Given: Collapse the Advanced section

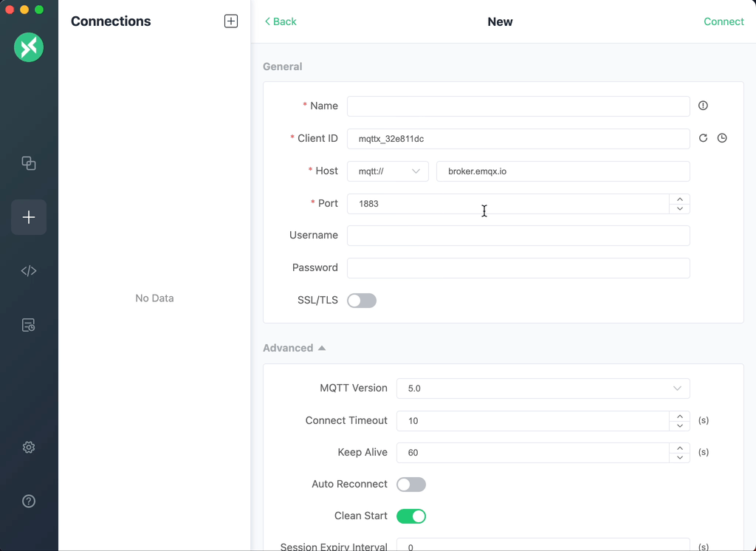Looking at the screenshot, I should click(x=294, y=348).
